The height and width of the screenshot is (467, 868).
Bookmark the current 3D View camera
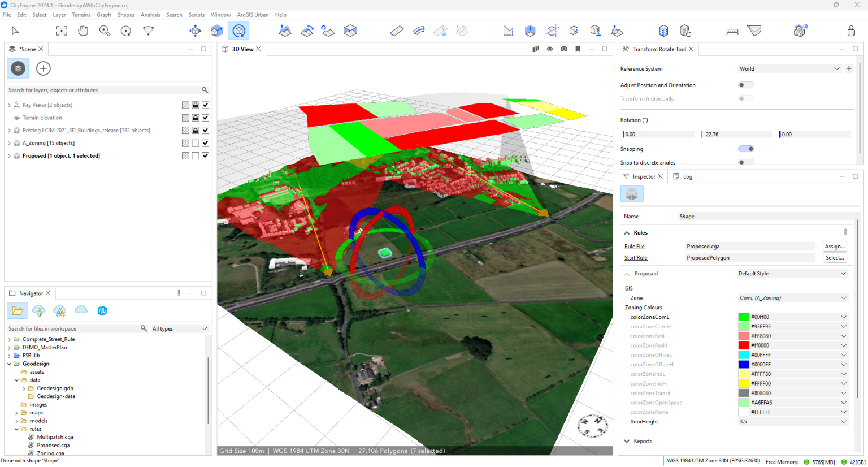[x=578, y=49]
